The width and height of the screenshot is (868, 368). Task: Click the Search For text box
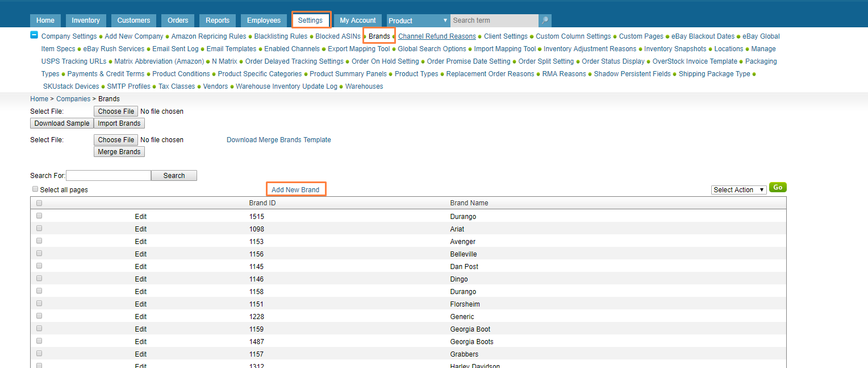pos(108,176)
